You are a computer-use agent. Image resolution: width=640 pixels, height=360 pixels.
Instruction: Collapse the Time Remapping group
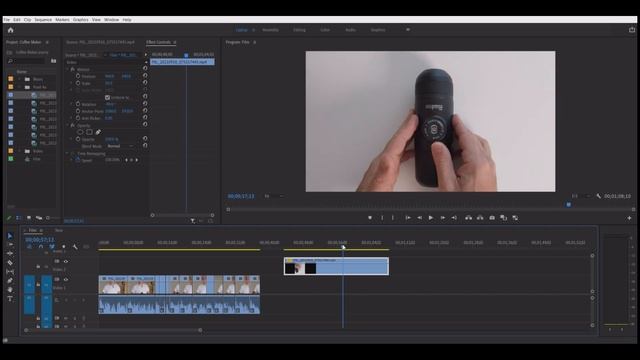tap(68, 153)
